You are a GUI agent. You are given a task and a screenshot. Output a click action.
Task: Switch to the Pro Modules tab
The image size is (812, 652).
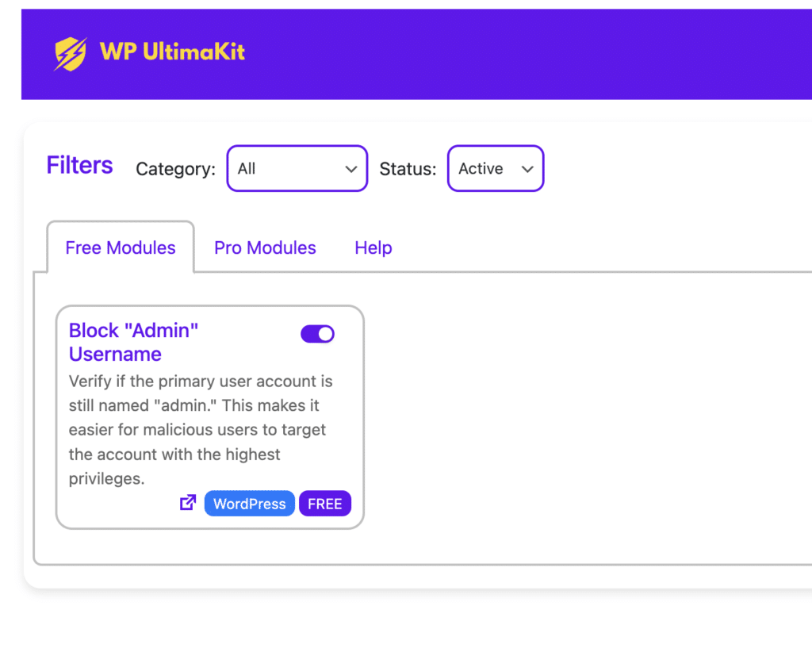(265, 247)
